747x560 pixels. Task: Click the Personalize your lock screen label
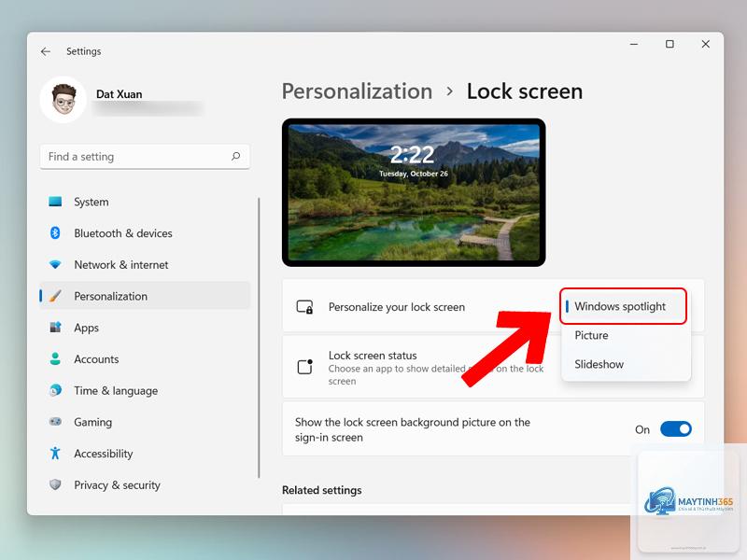pyautogui.click(x=396, y=307)
